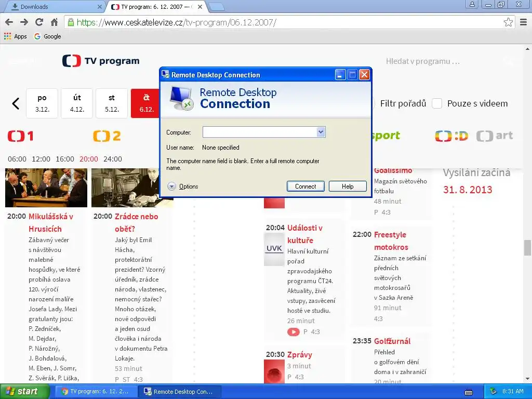
Task: Select the ČT1 channel logo
Action: tap(20, 136)
